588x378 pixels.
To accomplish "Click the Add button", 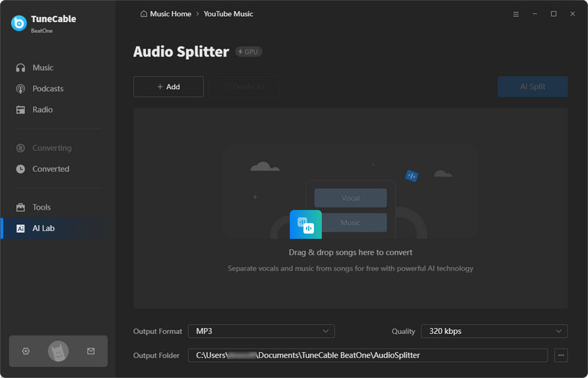I will (x=168, y=87).
